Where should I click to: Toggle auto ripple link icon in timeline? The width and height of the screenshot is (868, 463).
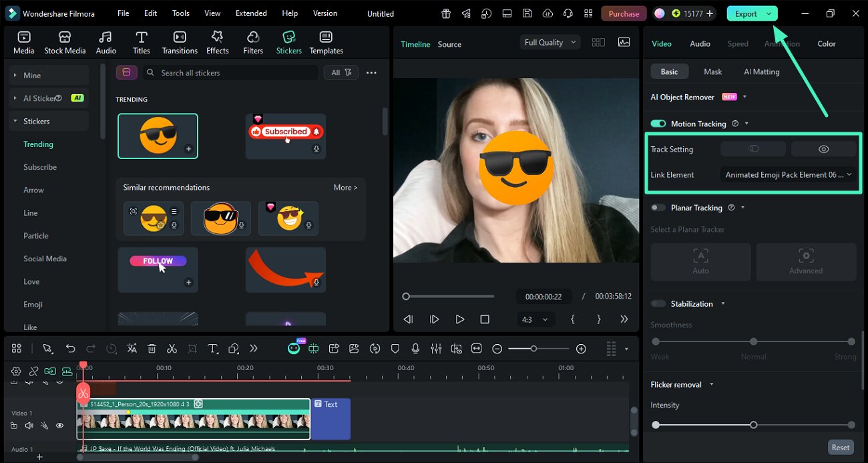[50, 371]
